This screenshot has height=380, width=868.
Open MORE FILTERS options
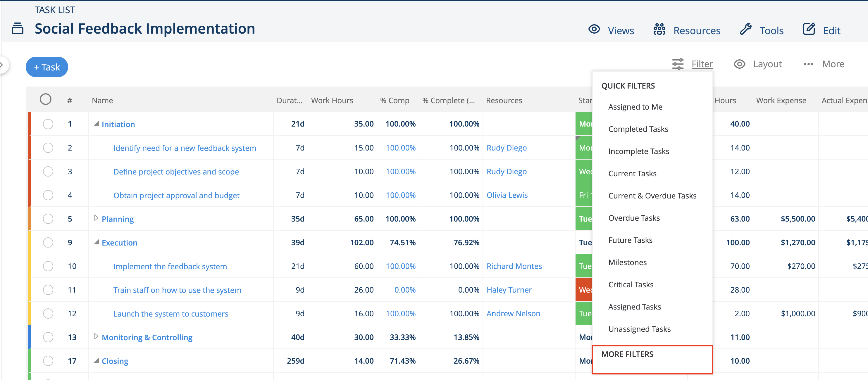(627, 354)
